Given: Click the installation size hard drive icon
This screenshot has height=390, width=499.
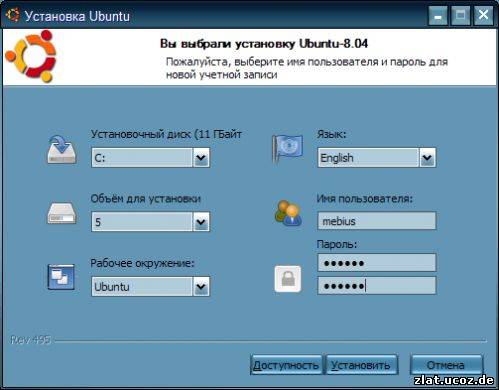Looking at the screenshot, I should point(62,213).
